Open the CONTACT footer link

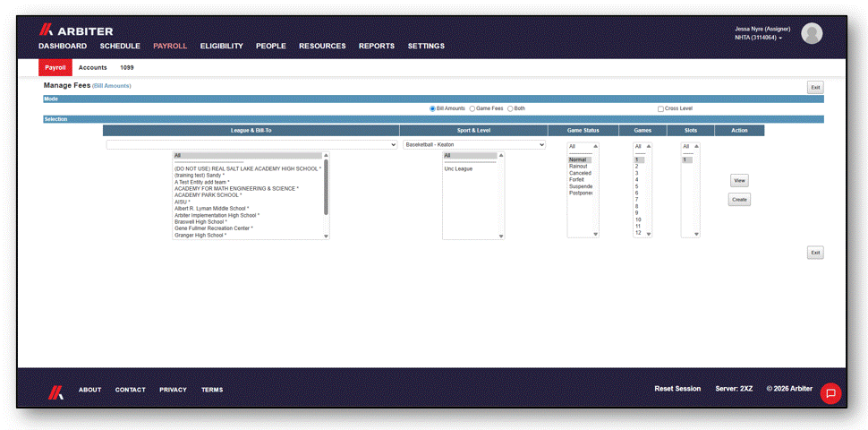130,390
